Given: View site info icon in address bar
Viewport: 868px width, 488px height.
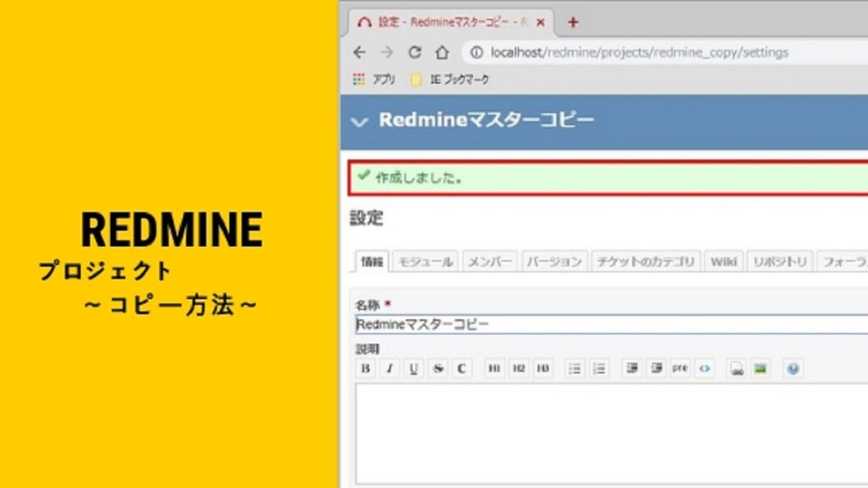Looking at the screenshot, I should click(x=476, y=53).
